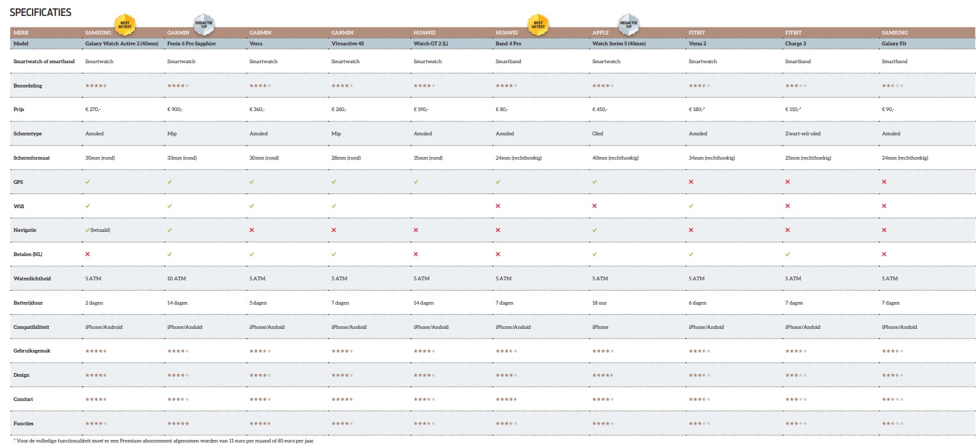Click the Functies star rating for Fenix 6 Pro Sapphire

pos(178,423)
